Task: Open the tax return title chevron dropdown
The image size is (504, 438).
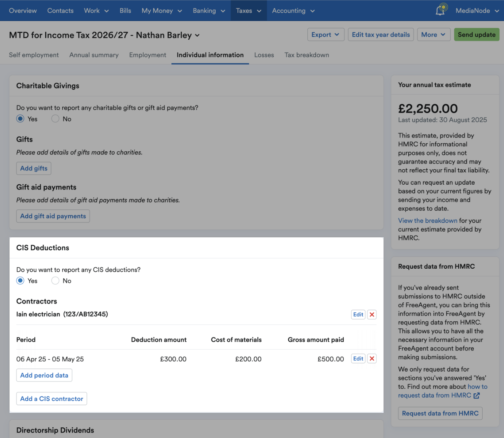Action: (x=197, y=35)
